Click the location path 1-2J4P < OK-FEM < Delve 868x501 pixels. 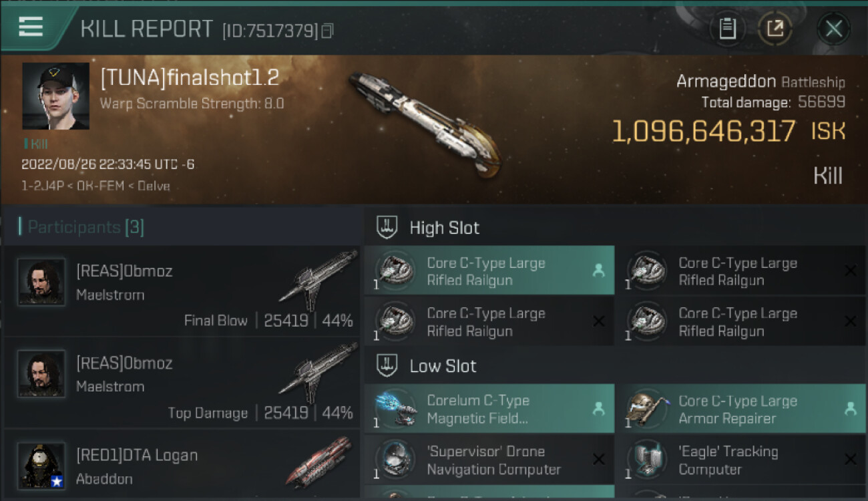[95, 186]
